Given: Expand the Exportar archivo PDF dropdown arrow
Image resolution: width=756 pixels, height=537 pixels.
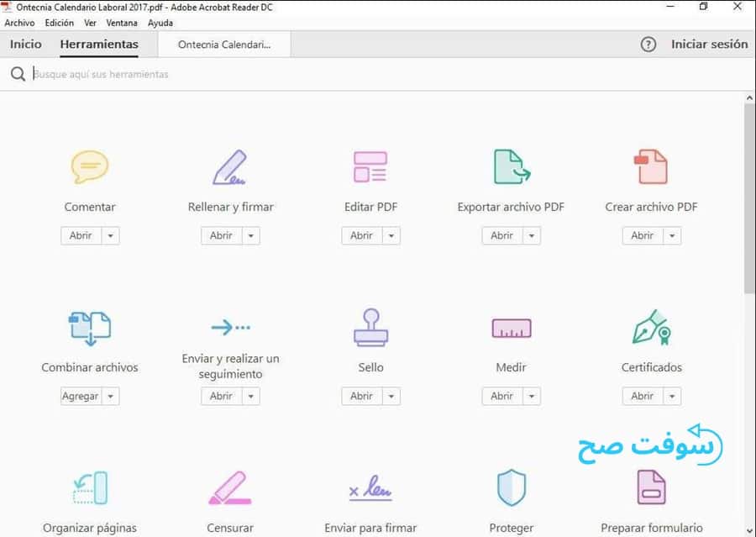Looking at the screenshot, I should (532, 236).
